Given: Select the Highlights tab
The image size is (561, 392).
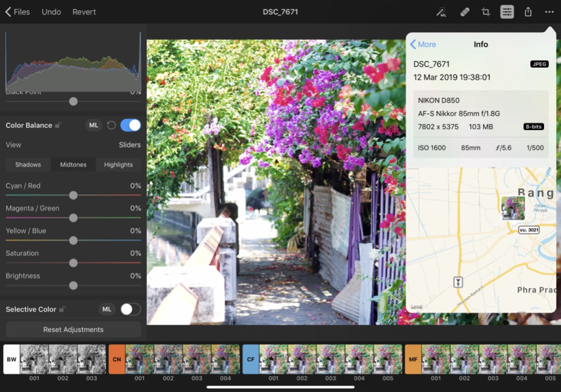Looking at the screenshot, I should (118, 165).
